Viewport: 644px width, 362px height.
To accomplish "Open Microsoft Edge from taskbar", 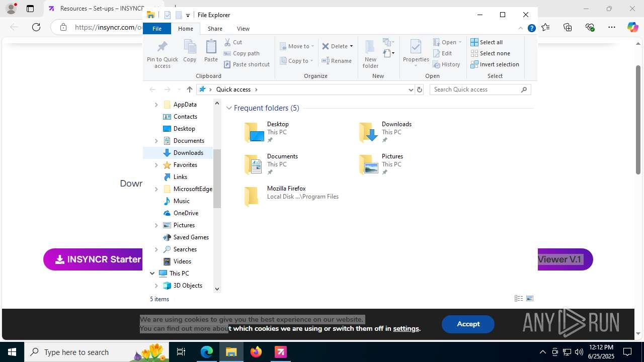I will point(207,352).
